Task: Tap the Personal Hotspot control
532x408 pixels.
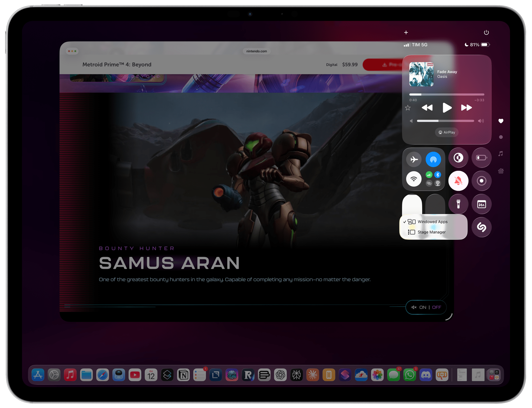Action: (429, 183)
